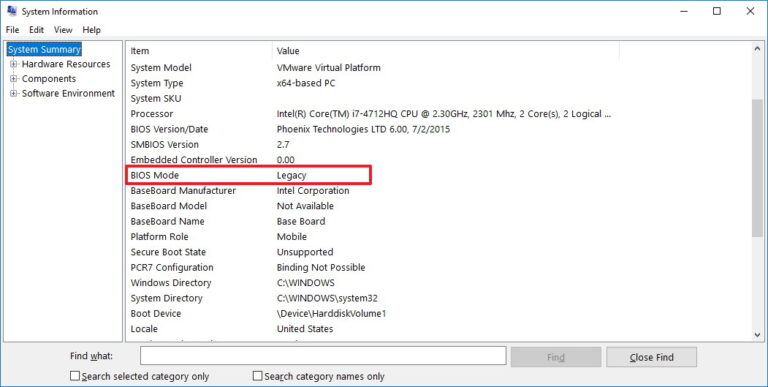This screenshot has height=387, width=768.
Task: Expand the Software Environment node
Action: pos(14,94)
